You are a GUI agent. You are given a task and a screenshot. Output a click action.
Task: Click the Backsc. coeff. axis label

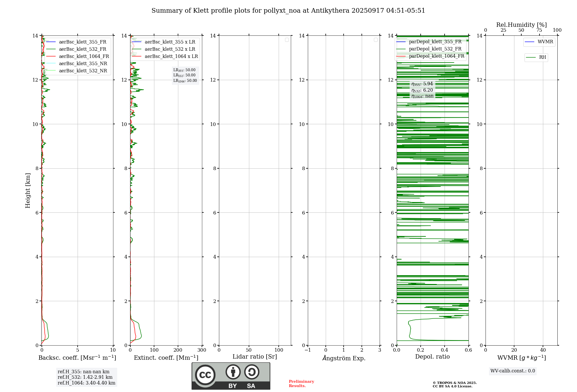coord(77,358)
